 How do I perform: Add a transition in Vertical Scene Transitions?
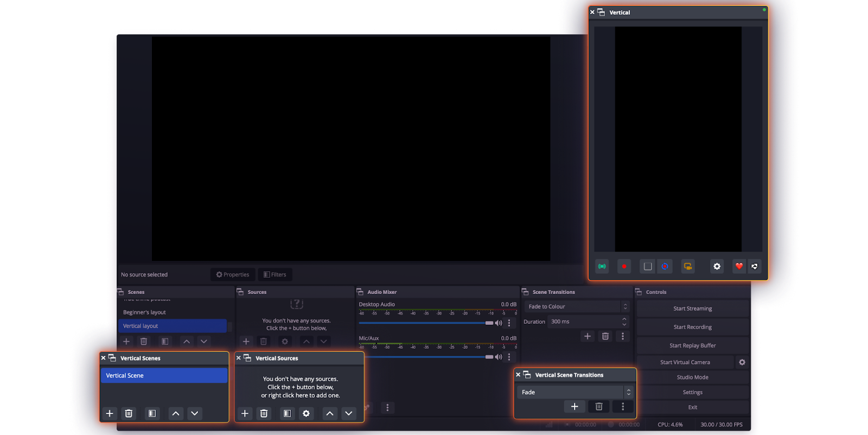click(575, 406)
